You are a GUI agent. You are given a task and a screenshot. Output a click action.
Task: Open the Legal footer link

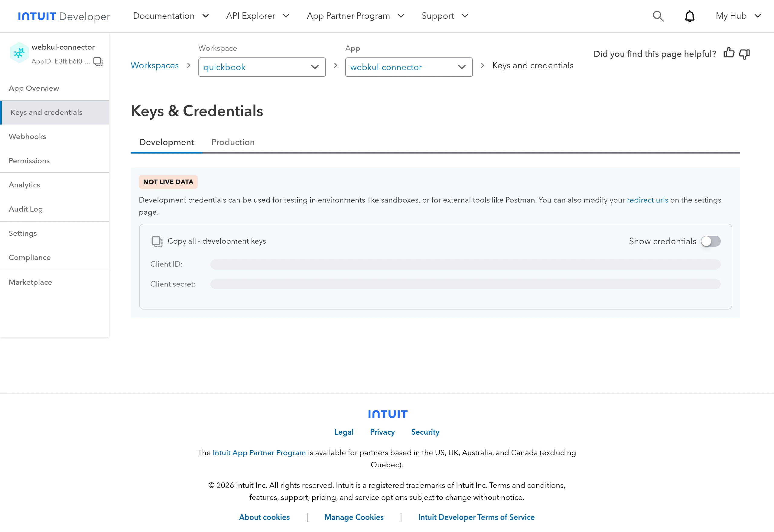(344, 432)
